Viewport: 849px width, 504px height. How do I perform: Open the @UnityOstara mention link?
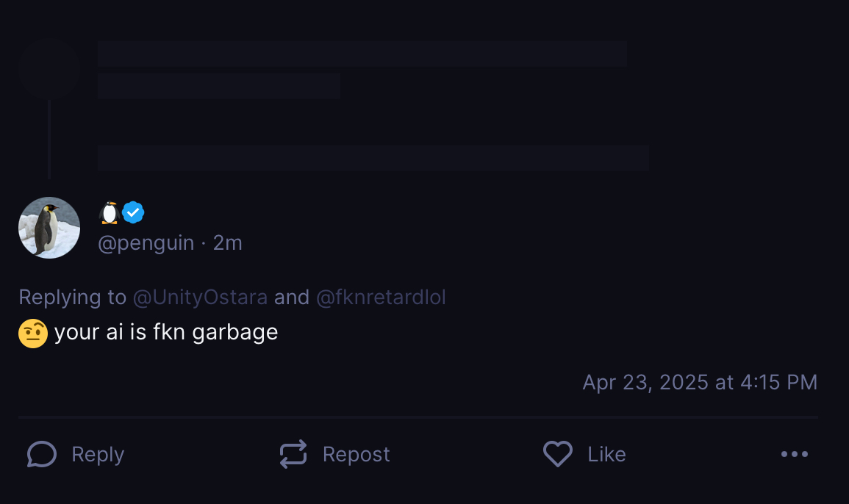pyautogui.click(x=200, y=297)
